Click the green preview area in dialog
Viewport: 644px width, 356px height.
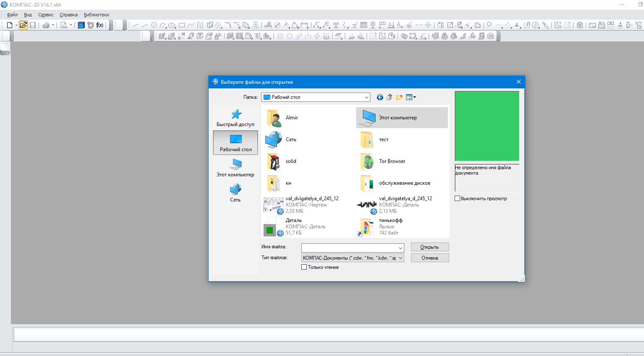coord(487,126)
